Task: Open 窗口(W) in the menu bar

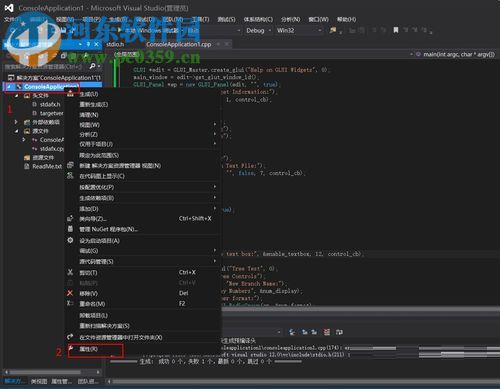Action: tap(318, 20)
